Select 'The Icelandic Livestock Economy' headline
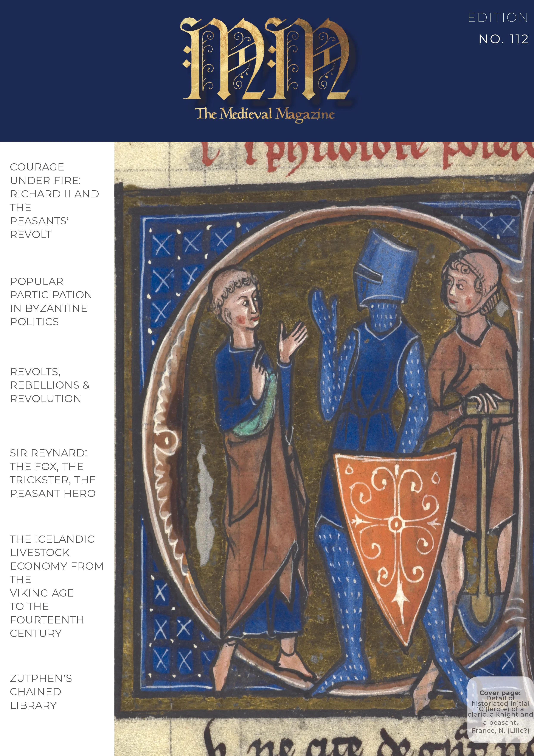The image size is (534, 756). click(57, 586)
